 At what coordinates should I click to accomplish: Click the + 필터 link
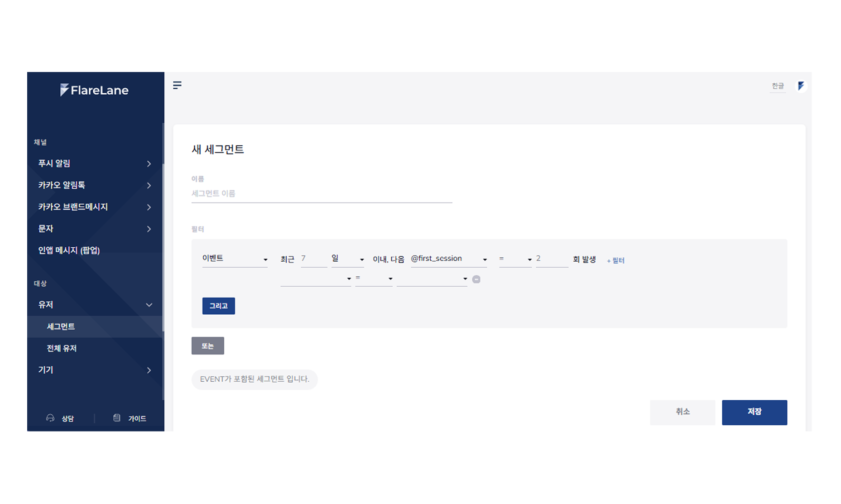click(x=615, y=260)
